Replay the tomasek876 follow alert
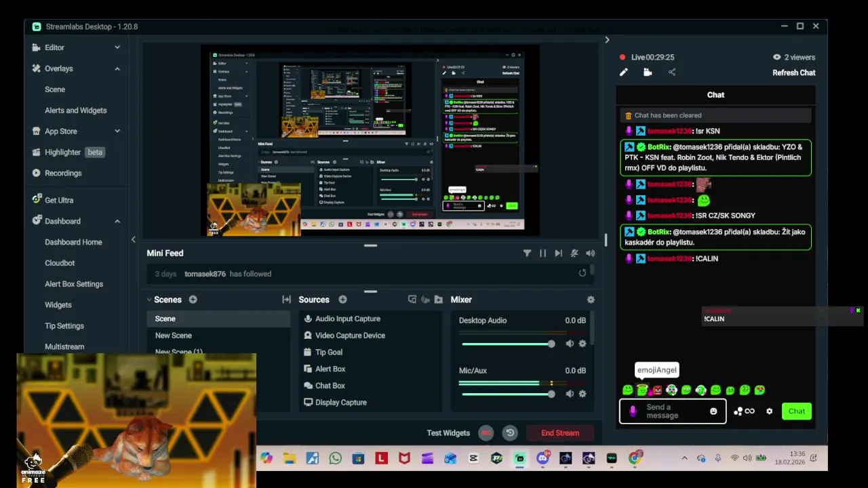Image resolution: width=868 pixels, height=488 pixels. click(x=582, y=273)
